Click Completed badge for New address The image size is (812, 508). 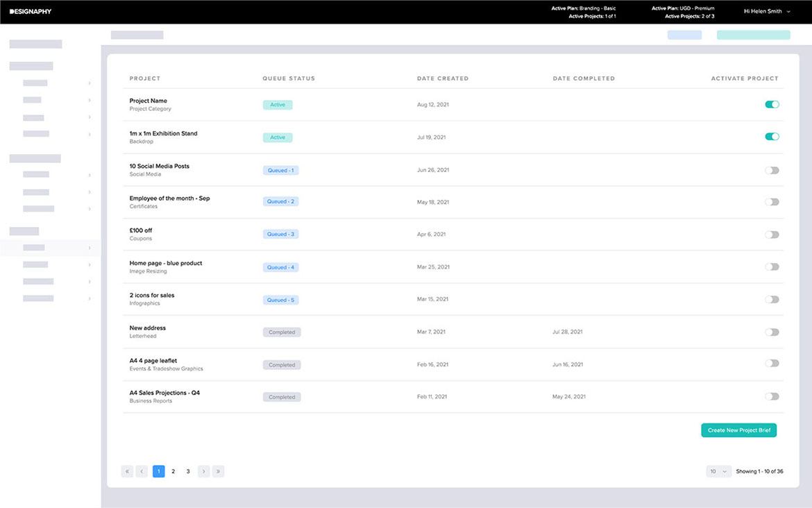click(282, 332)
